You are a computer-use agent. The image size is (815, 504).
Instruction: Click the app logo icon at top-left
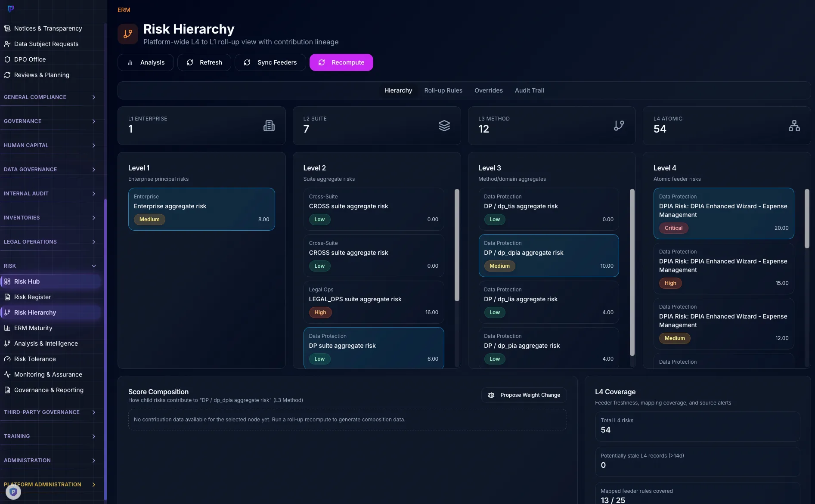coord(11,8)
